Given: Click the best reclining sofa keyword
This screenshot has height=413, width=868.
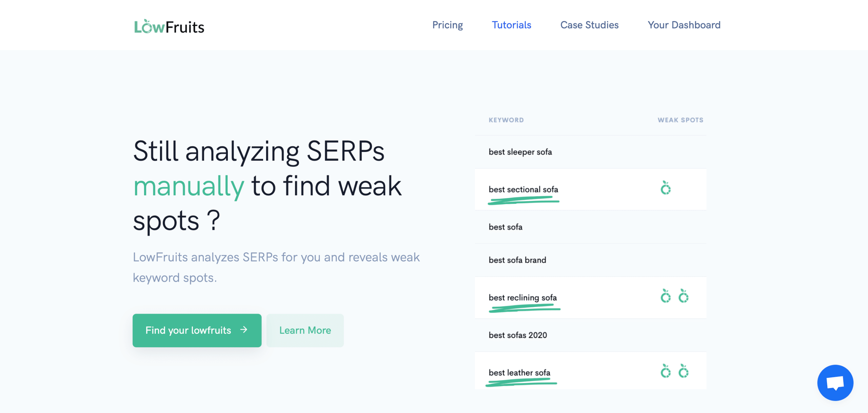Looking at the screenshot, I should point(522,298).
